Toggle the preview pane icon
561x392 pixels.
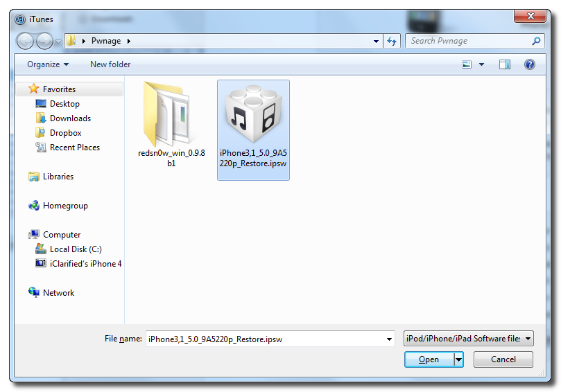[x=504, y=64]
